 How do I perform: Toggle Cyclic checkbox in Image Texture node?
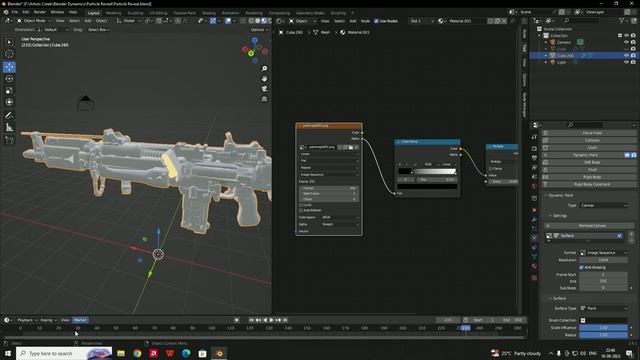[301, 205]
